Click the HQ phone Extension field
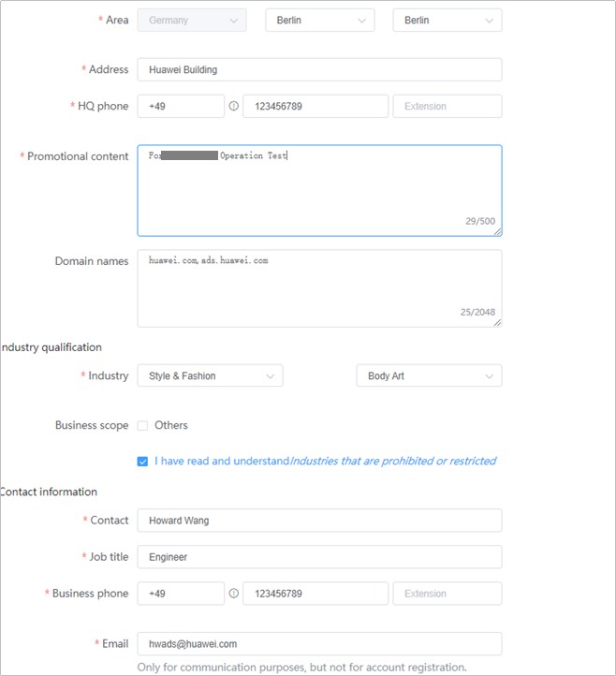Image resolution: width=616 pixels, height=676 pixels. [x=447, y=107]
